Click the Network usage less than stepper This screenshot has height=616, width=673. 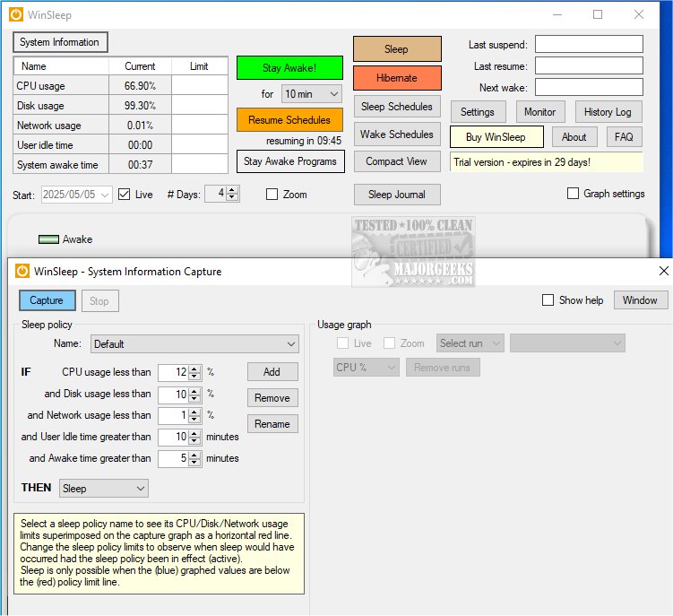click(180, 415)
